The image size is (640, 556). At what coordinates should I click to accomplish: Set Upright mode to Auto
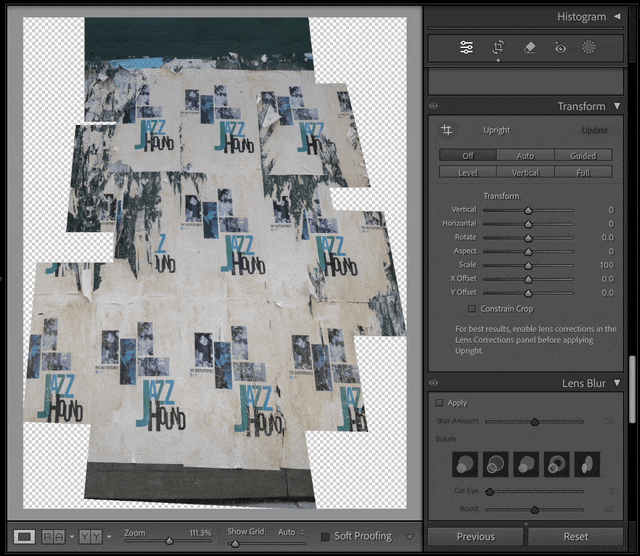[x=525, y=156]
